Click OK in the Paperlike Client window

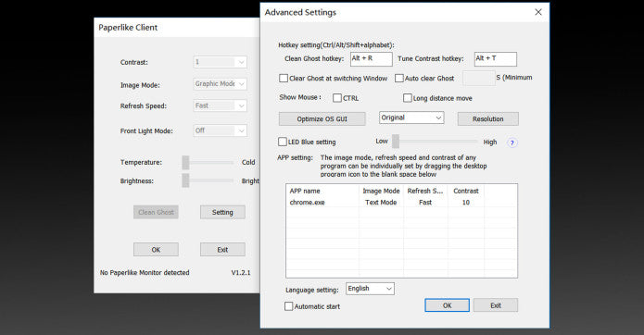click(156, 250)
